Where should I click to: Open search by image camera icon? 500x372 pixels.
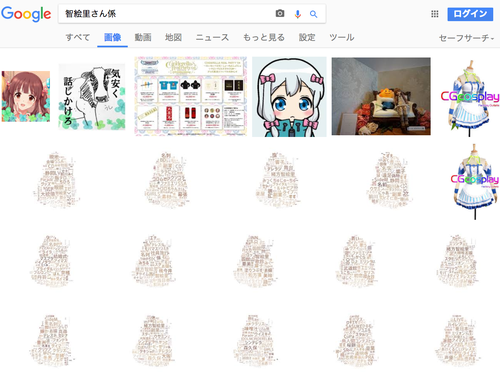click(280, 14)
